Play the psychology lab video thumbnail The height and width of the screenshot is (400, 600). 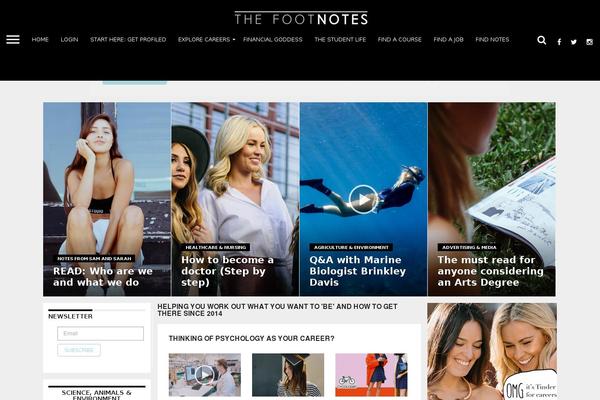tap(205, 375)
